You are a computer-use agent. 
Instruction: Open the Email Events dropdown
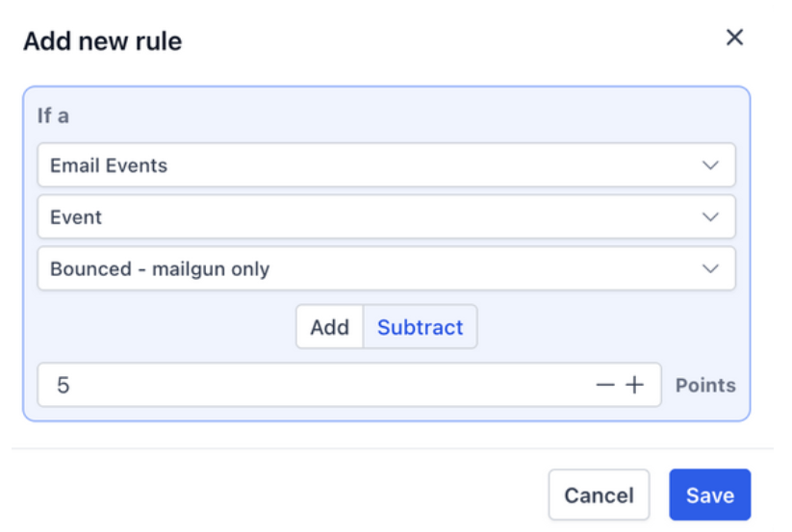pos(385,165)
